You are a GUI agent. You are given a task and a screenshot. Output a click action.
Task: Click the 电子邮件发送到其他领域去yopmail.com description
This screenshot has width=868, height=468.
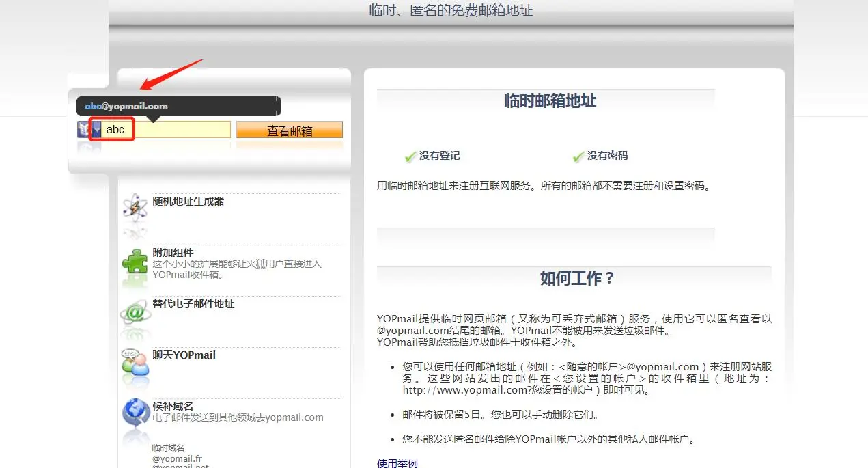tap(238, 417)
